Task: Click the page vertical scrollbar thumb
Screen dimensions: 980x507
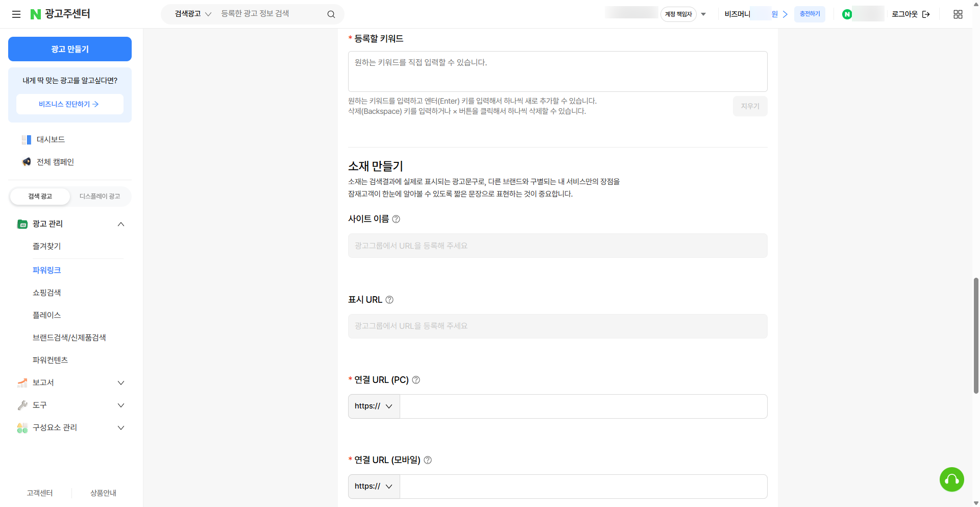Action: [x=976, y=335]
